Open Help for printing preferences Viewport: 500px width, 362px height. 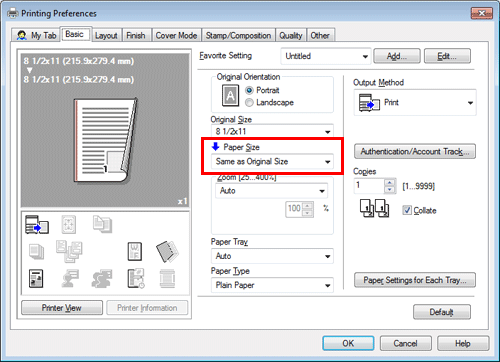click(463, 343)
